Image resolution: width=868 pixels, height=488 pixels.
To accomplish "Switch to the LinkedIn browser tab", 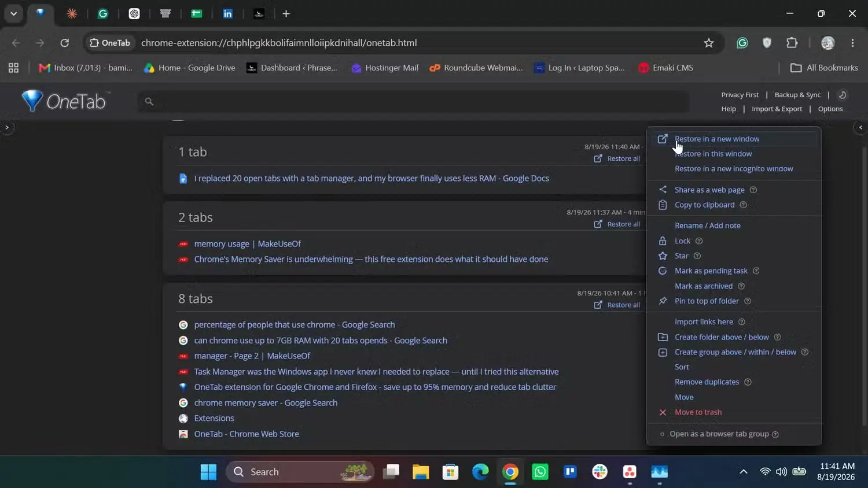I will [x=228, y=13].
